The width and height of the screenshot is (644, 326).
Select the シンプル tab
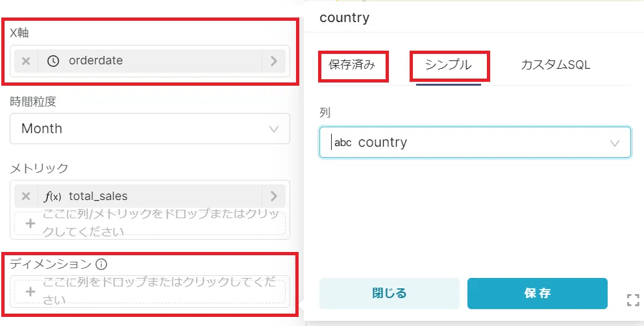click(448, 65)
